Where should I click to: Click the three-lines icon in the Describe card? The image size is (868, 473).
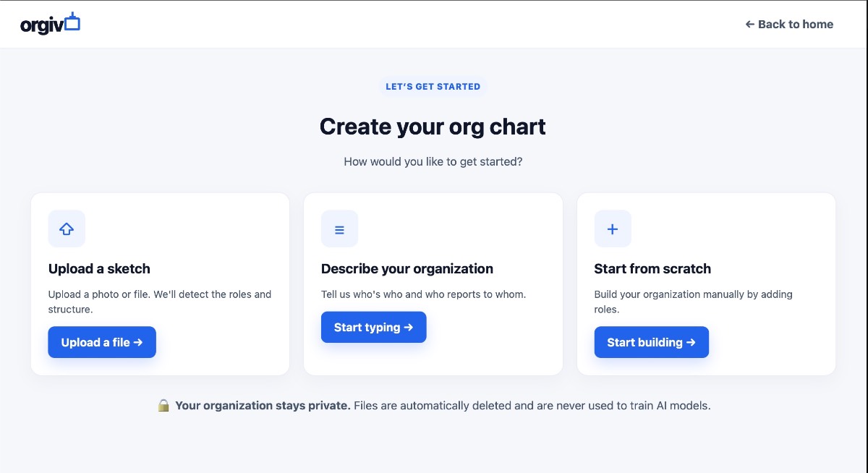pyautogui.click(x=339, y=229)
